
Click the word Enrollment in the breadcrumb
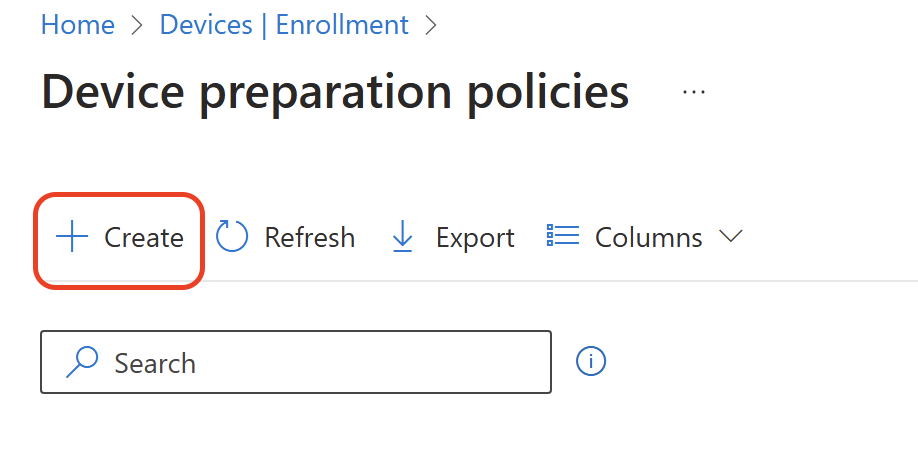click(342, 25)
